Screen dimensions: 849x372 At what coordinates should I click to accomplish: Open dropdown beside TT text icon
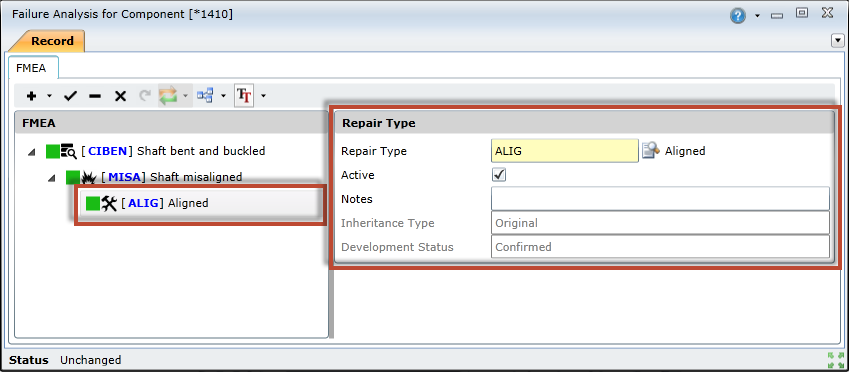[263, 96]
